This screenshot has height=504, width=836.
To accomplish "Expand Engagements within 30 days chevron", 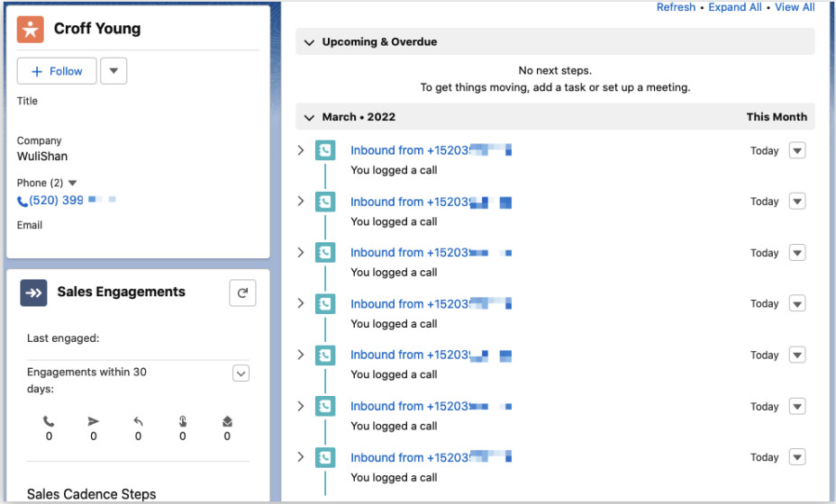I will tap(241, 373).
